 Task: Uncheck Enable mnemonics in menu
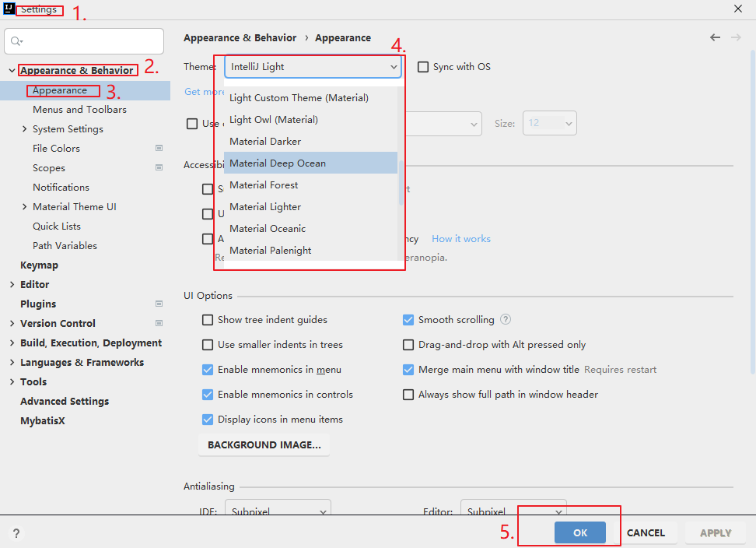coord(208,370)
